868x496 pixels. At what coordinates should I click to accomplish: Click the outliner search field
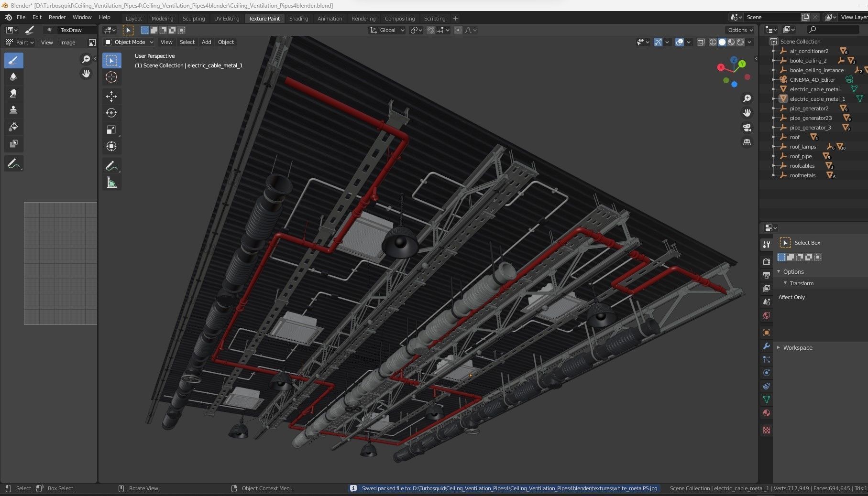832,30
